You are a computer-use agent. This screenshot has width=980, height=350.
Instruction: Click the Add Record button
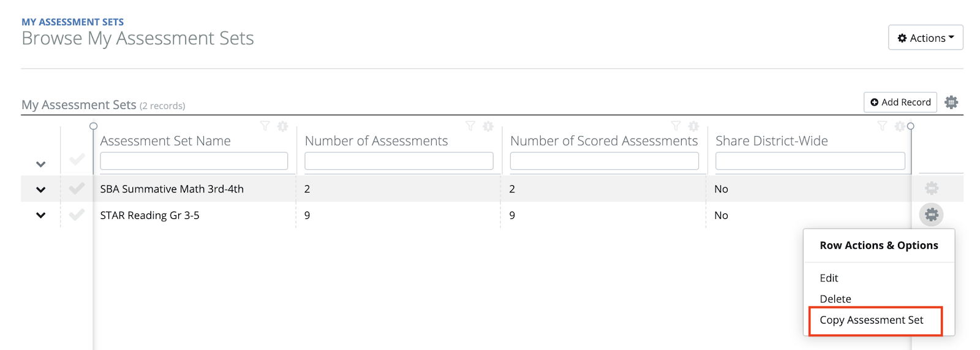[x=900, y=102]
